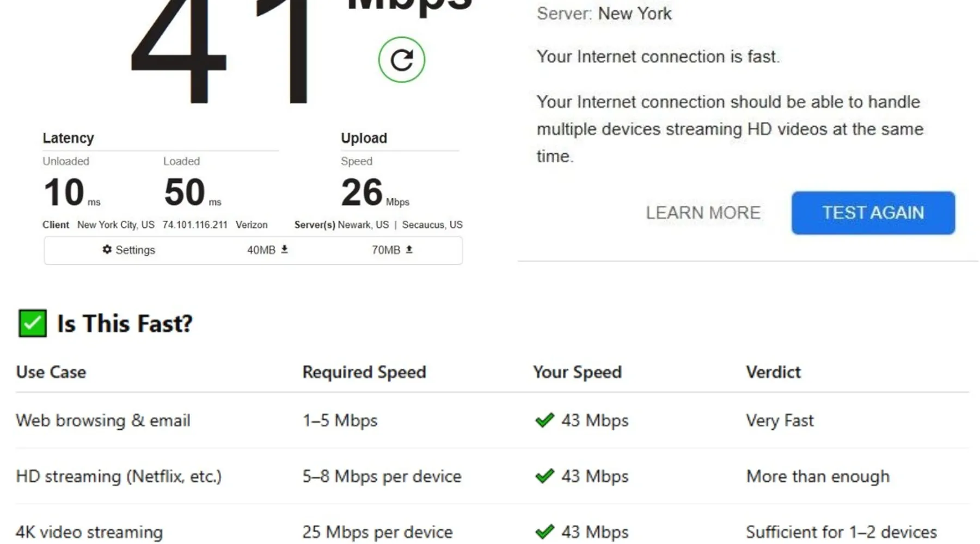Select the Verizon provider label
980x544 pixels.
[x=252, y=225]
